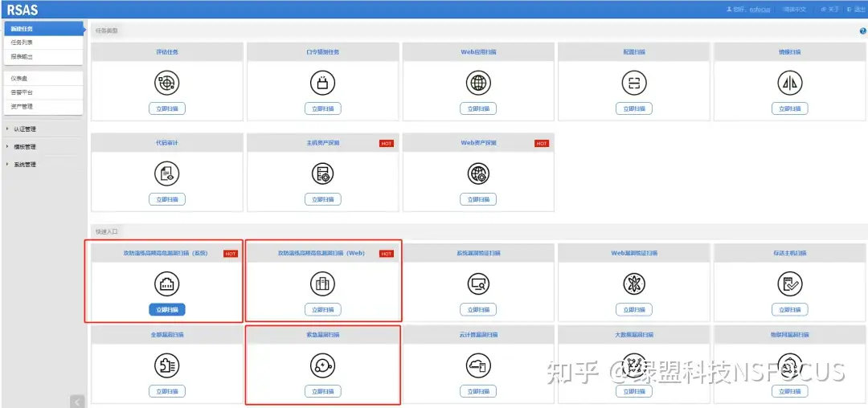Click the 配置扫描 icon

click(634, 83)
